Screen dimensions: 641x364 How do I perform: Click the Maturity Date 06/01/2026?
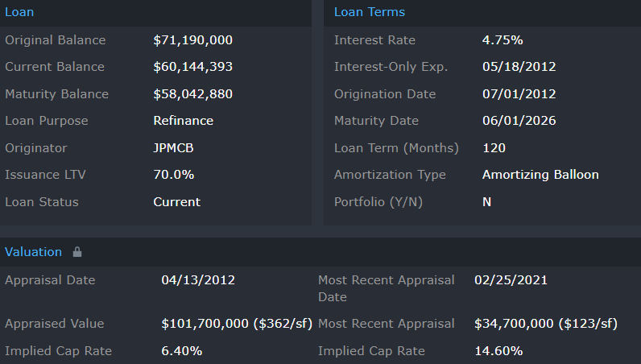(x=519, y=121)
